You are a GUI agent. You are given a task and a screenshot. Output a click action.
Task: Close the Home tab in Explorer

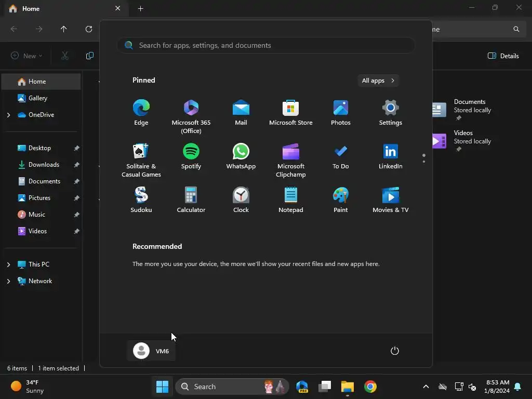click(x=117, y=8)
